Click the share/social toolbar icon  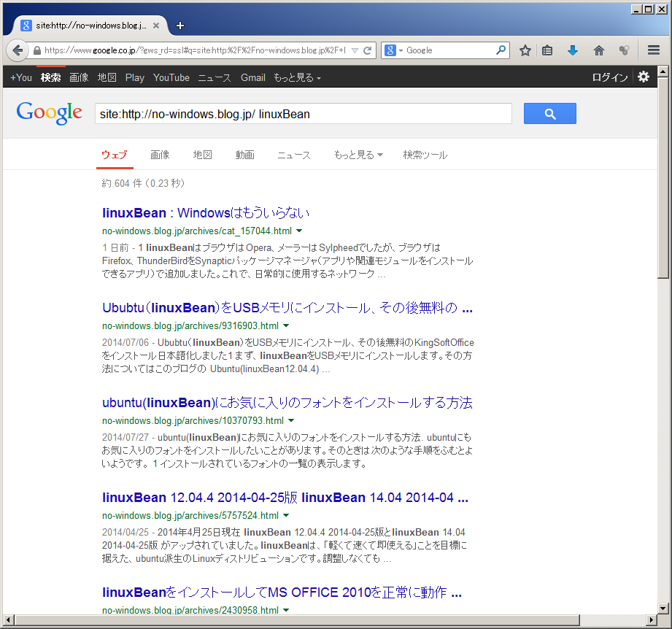[624, 50]
